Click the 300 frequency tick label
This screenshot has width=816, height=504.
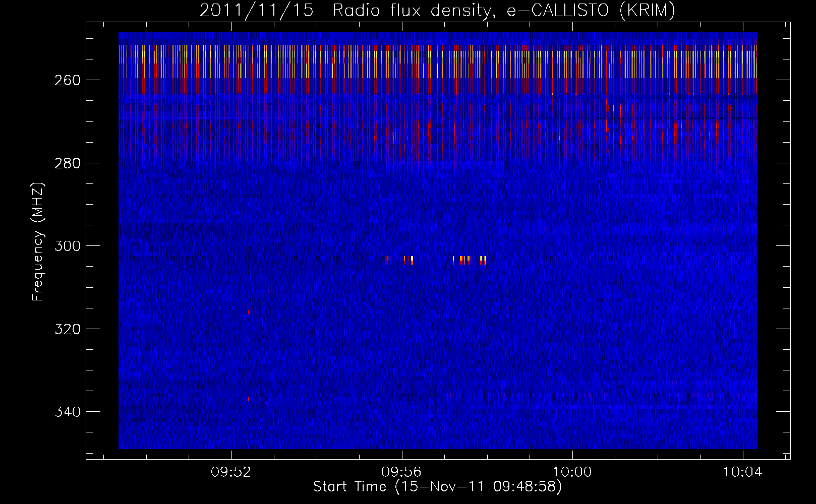[68, 246]
